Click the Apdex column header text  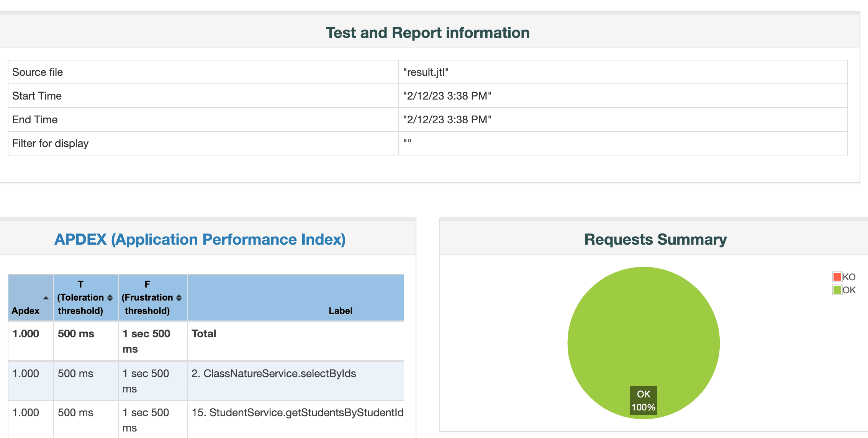click(x=25, y=311)
